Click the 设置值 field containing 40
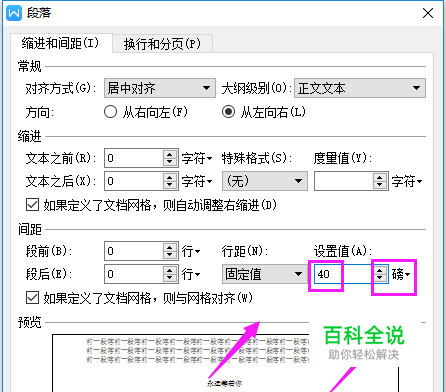The height and width of the screenshot is (392, 446). (x=344, y=274)
